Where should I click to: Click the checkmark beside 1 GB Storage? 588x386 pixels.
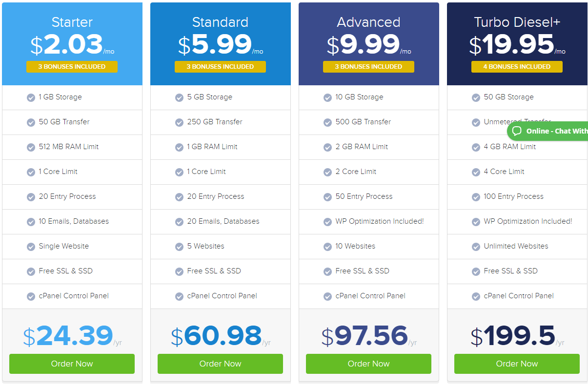click(x=31, y=97)
